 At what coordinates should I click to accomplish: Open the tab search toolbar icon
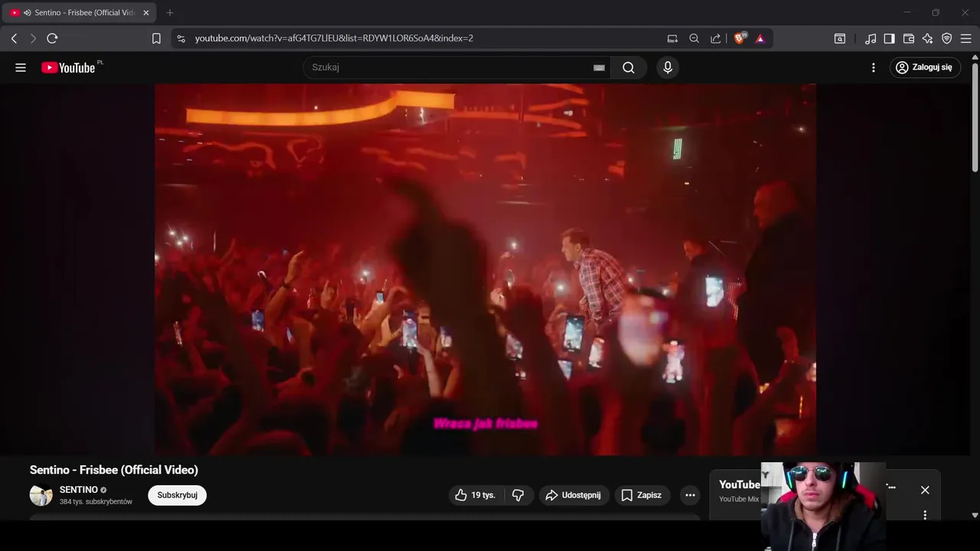pos(840,38)
